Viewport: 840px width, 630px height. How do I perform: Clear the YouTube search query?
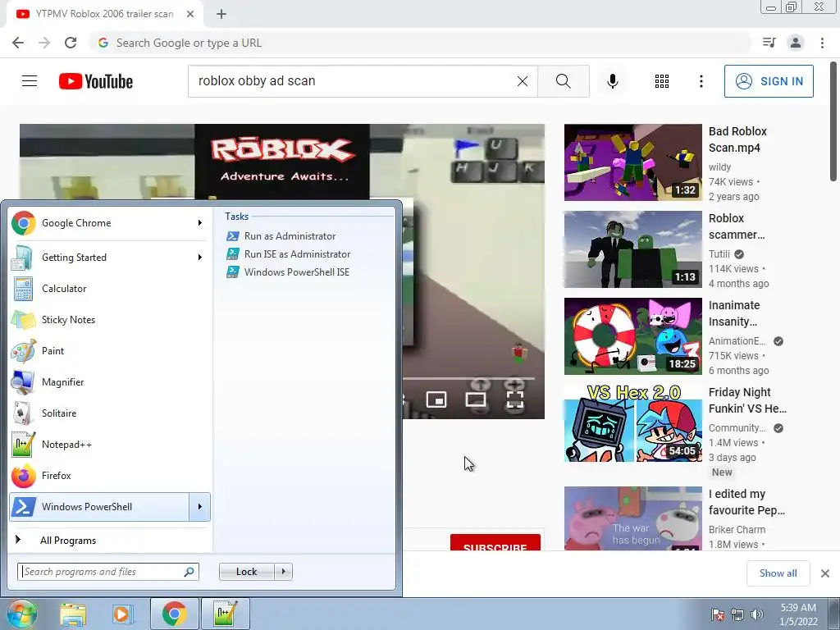click(523, 81)
